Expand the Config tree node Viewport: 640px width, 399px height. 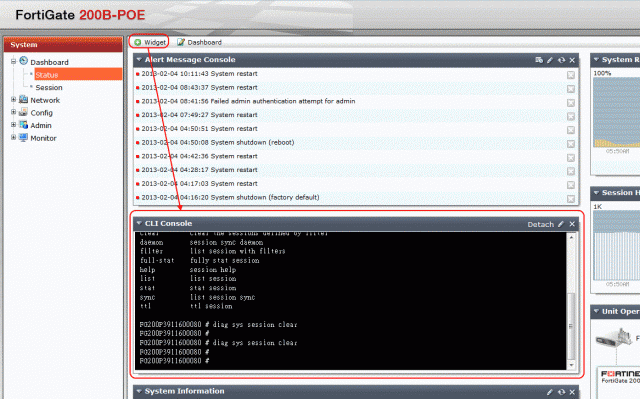[x=13, y=112]
